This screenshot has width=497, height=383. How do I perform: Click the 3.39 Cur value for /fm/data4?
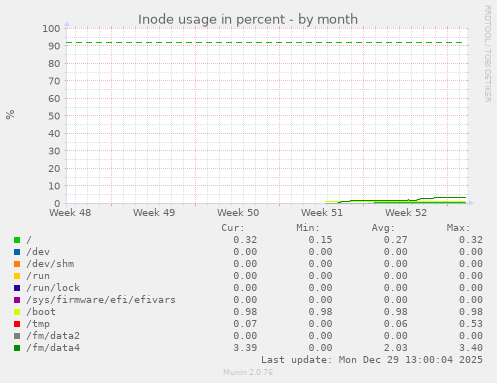click(245, 348)
